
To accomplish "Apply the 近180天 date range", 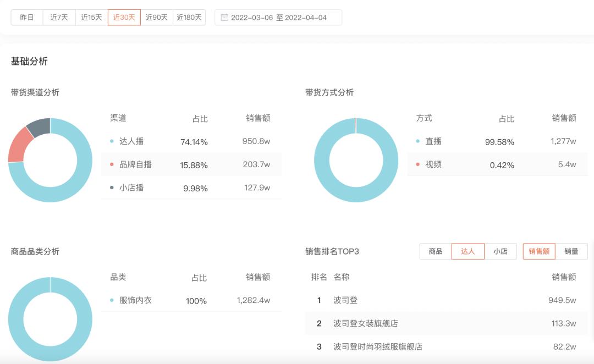I will click(189, 17).
